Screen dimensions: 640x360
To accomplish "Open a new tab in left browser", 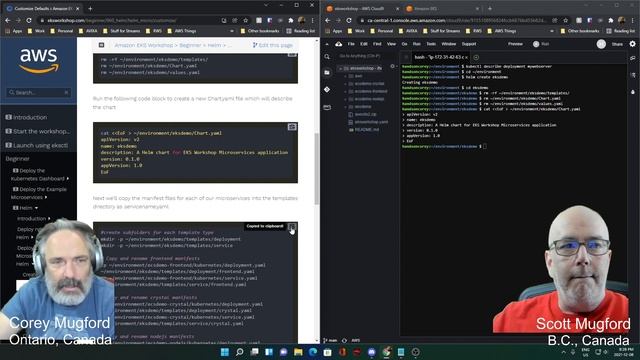I will 90,8.
